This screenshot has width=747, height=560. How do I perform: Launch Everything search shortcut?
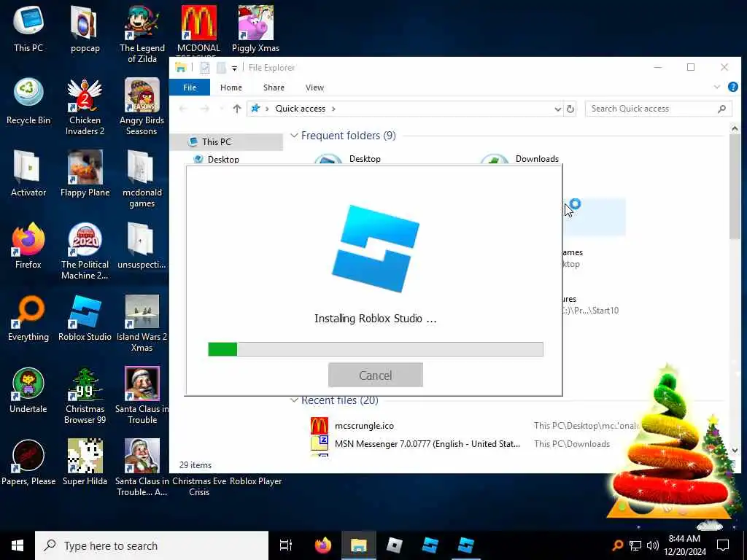[x=28, y=318]
